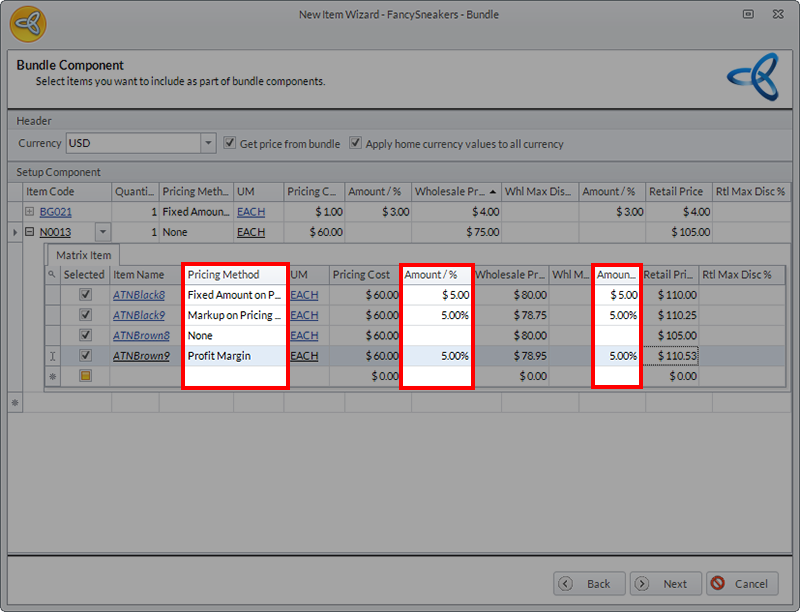Click the app logo icon in title bar
Image resolution: width=800 pixels, height=612 pixels.
[28, 23]
